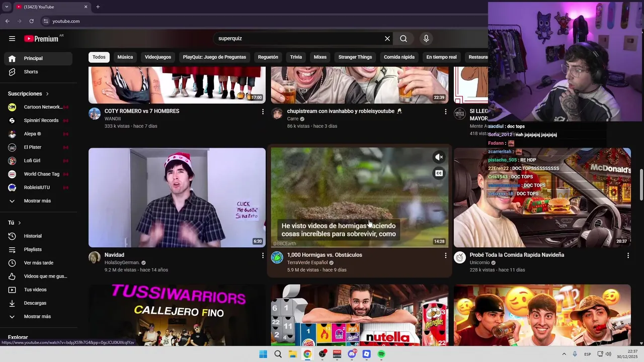This screenshot has height=362, width=644.
Task: Open File Explorer from the taskbar
Action: point(292,354)
